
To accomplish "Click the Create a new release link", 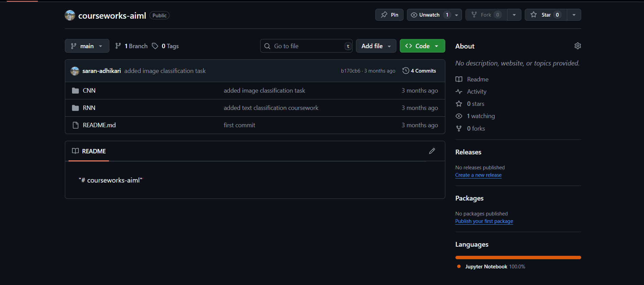I will (x=478, y=175).
